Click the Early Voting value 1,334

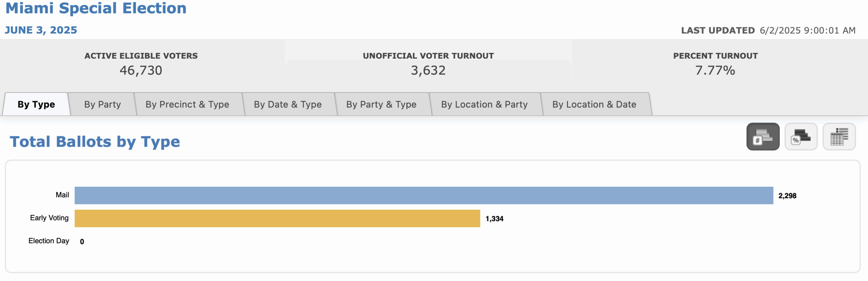[494, 219]
